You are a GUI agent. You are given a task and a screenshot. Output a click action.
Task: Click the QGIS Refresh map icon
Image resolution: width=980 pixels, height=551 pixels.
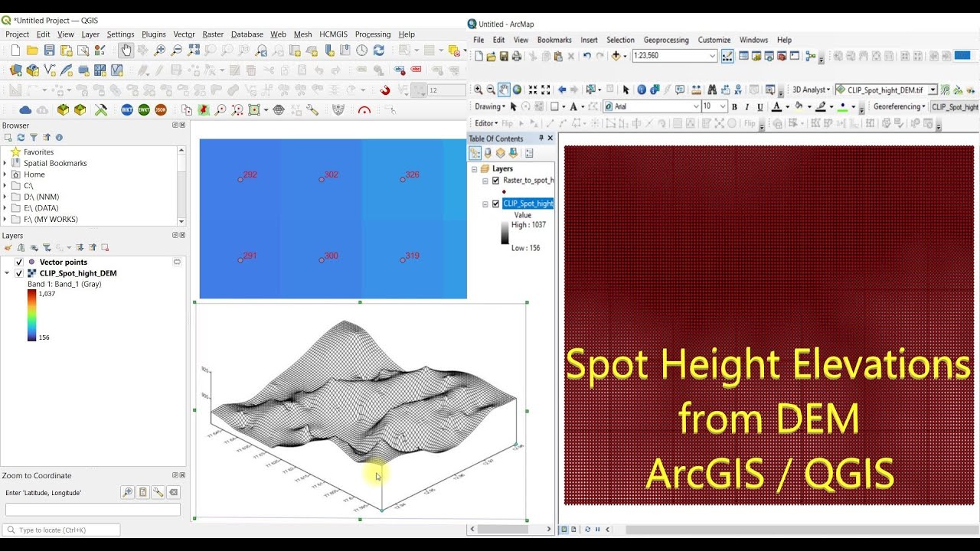tap(378, 51)
